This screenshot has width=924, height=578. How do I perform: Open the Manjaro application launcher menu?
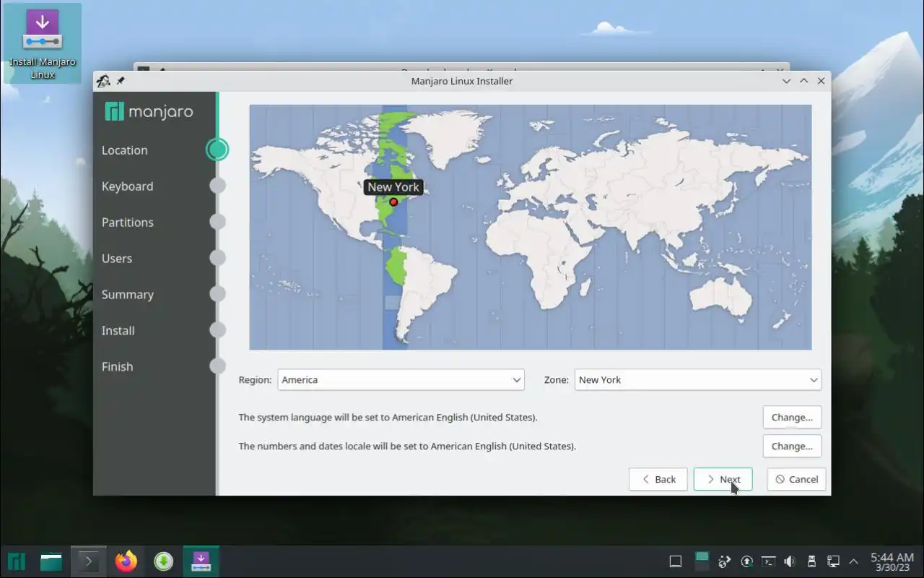pos(16,561)
